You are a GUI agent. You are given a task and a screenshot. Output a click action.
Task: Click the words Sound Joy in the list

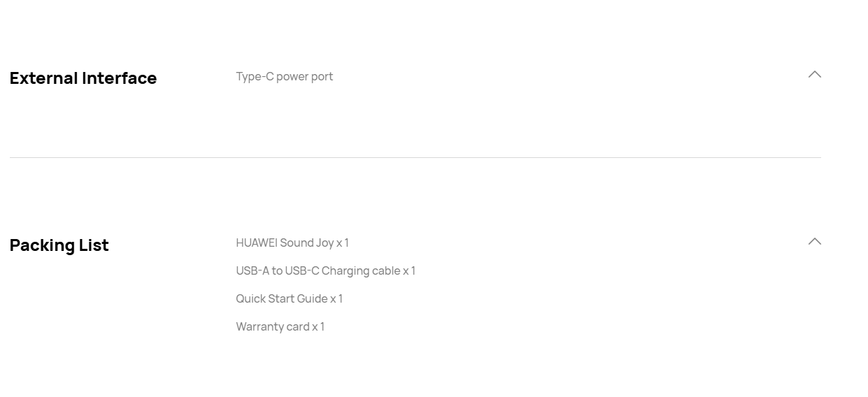click(306, 243)
